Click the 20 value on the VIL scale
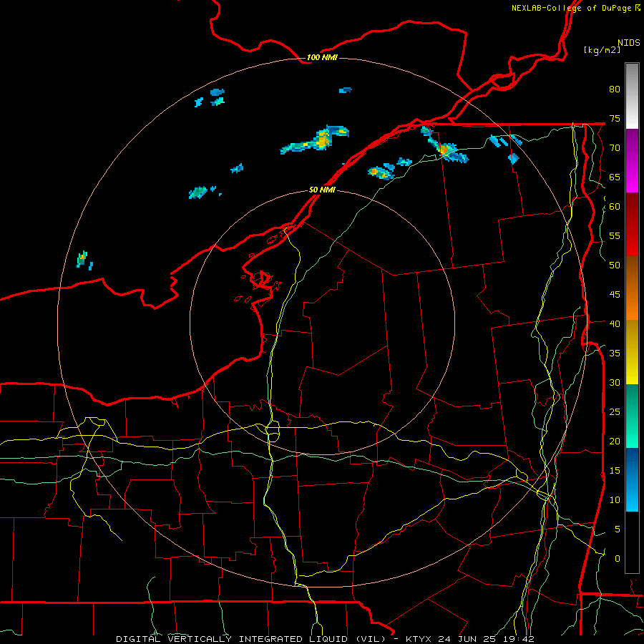This screenshot has height=644, width=644. [x=615, y=441]
